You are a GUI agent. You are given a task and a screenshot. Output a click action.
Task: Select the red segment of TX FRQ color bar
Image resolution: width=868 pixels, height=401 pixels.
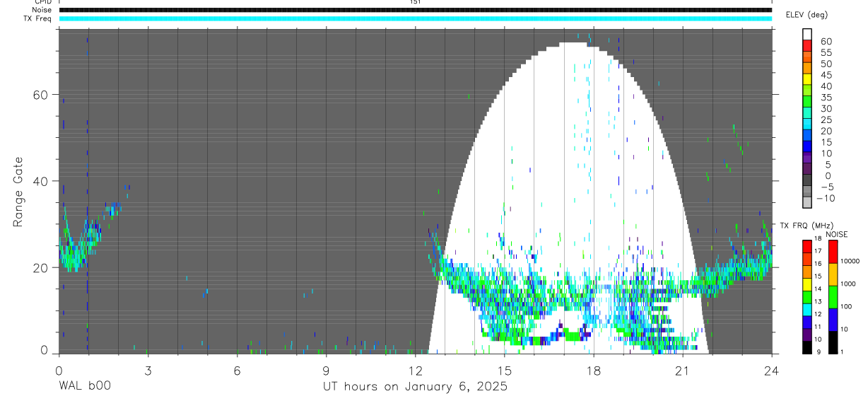(x=807, y=247)
